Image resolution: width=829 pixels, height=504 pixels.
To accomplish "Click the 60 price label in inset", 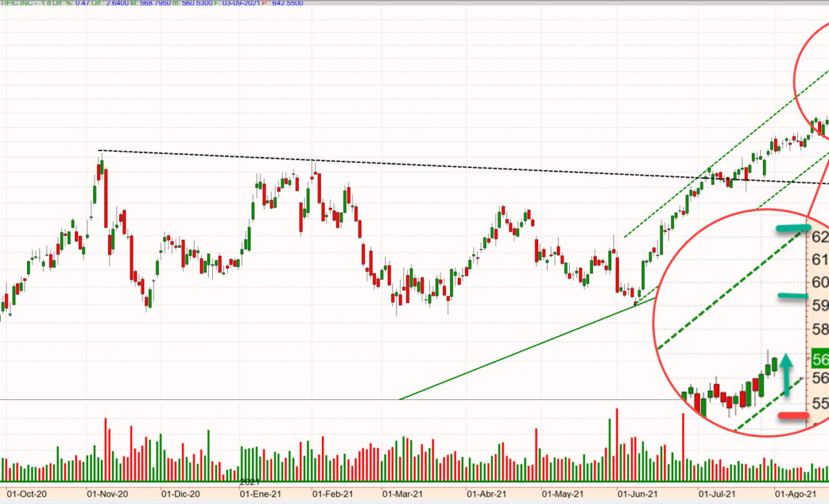I will coord(820,282).
